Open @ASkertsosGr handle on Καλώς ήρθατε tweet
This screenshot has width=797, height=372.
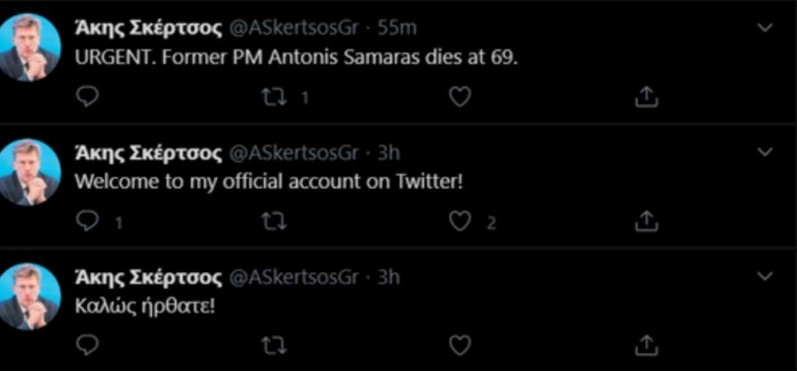tap(294, 277)
